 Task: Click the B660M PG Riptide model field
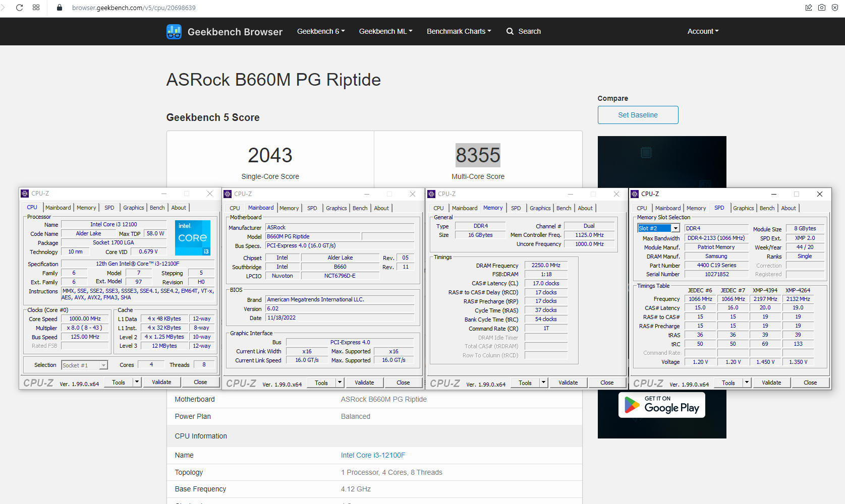click(313, 236)
